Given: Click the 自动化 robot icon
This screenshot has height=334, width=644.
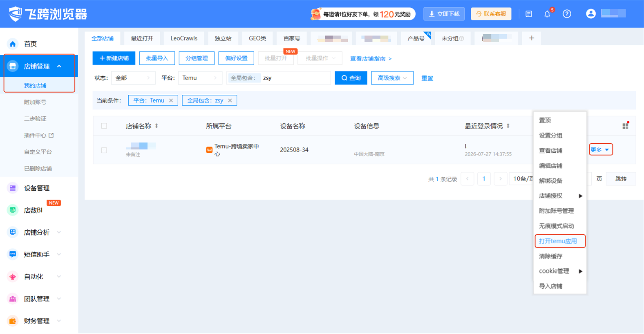Looking at the screenshot, I should (13, 276).
